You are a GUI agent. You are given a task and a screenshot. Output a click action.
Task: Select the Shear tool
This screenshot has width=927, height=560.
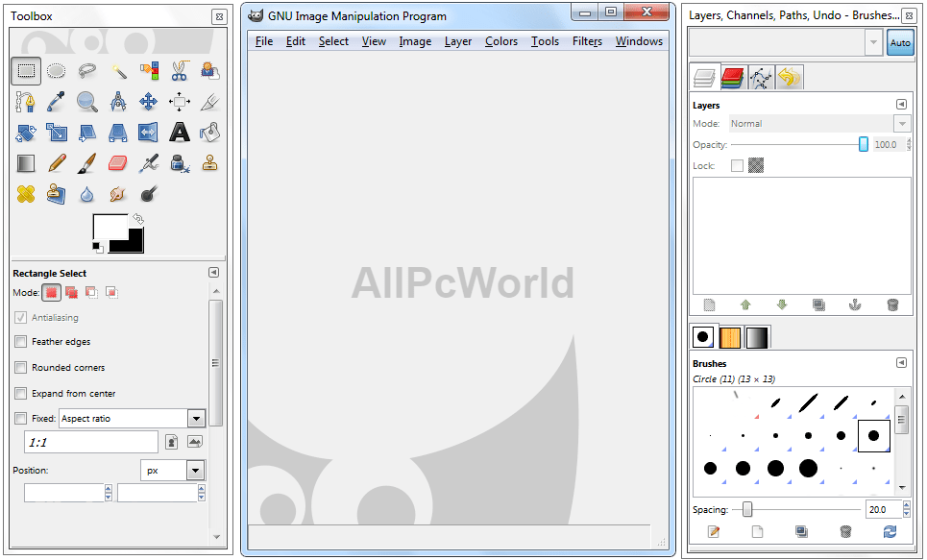86,133
